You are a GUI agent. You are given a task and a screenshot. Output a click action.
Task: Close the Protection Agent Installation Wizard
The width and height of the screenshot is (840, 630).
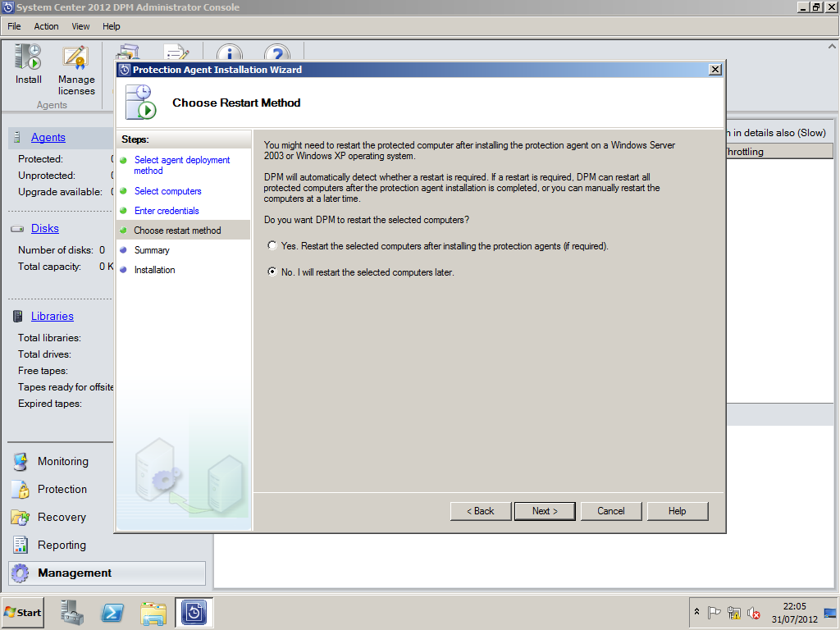(x=714, y=70)
